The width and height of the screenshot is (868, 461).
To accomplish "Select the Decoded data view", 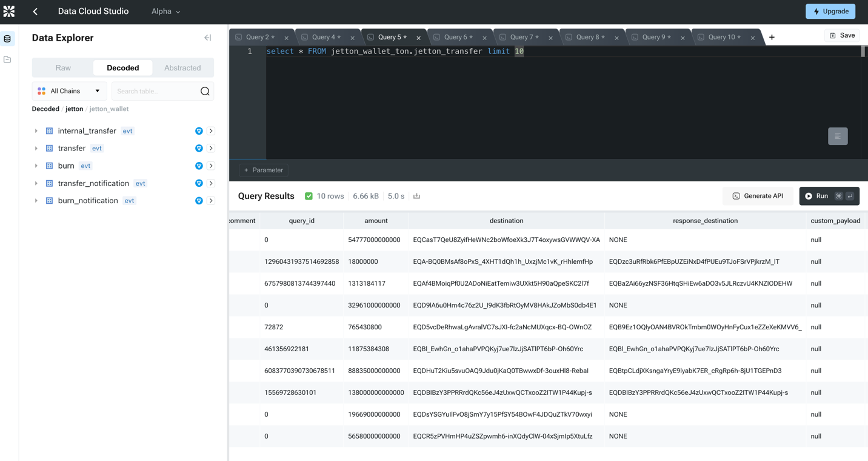I will click(x=123, y=68).
